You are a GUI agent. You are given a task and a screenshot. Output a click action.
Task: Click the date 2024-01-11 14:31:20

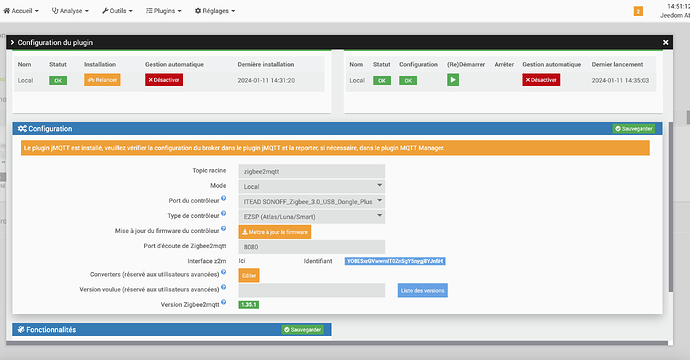[x=266, y=81]
